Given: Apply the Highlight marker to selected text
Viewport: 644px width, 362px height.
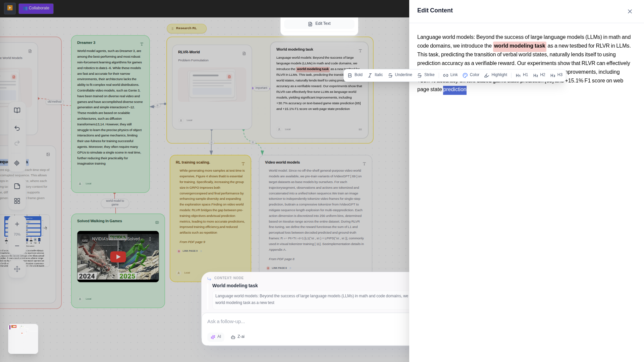Looking at the screenshot, I should pos(496,75).
